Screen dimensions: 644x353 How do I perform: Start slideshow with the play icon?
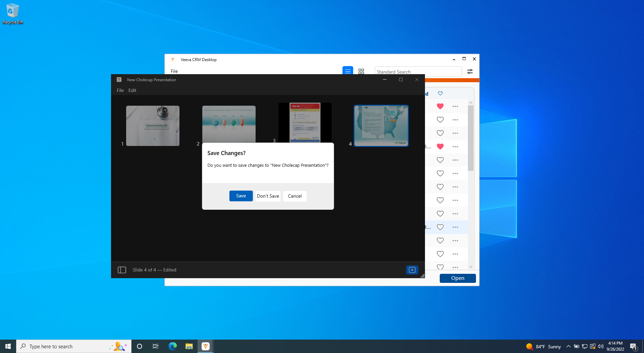412,270
